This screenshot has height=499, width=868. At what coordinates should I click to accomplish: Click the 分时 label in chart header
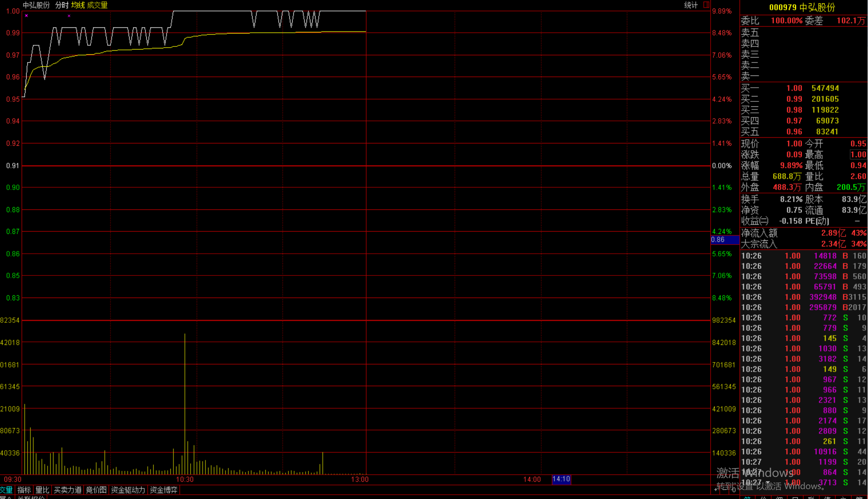[61, 5]
